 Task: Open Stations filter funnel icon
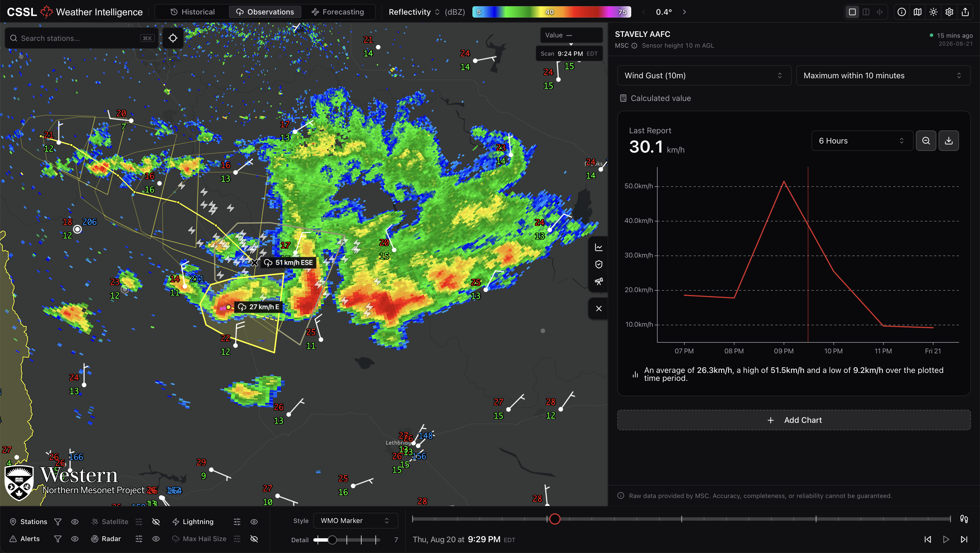point(58,522)
